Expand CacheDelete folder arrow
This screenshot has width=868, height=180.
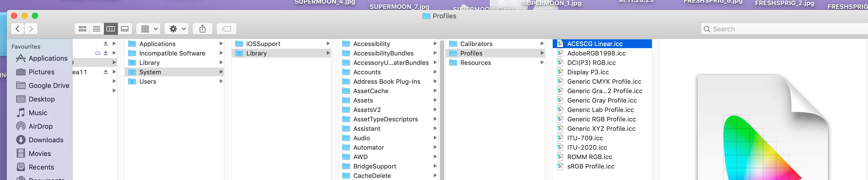tap(435, 176)
